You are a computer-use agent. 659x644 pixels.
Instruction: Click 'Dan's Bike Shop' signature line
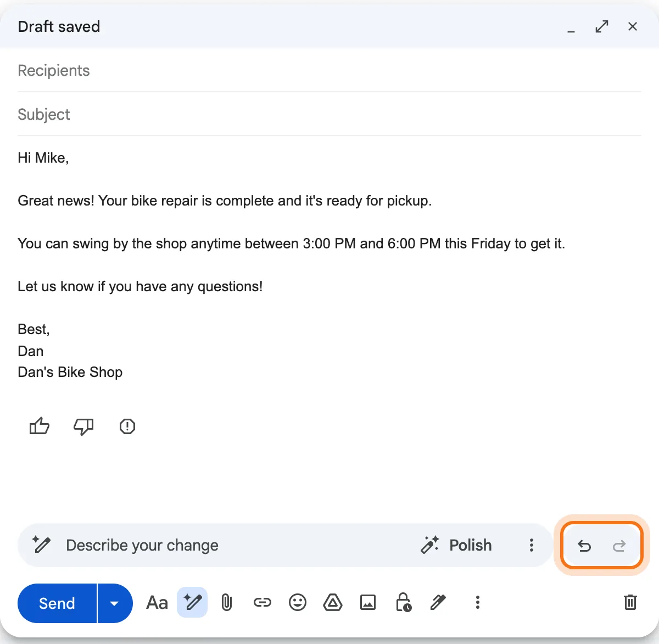pyautogui.click(x=70, y=372)
